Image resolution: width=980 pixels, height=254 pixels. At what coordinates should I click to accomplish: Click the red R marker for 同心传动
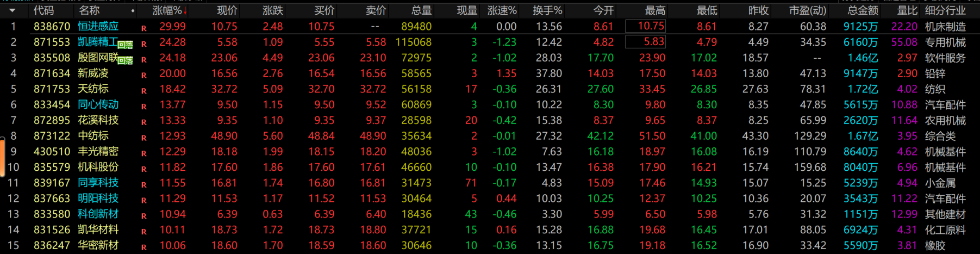click(143, 107)
